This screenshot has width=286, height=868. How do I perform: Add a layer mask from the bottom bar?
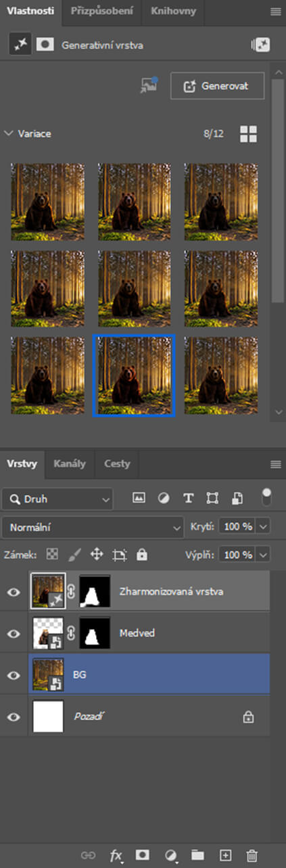(x=142, y=855)
